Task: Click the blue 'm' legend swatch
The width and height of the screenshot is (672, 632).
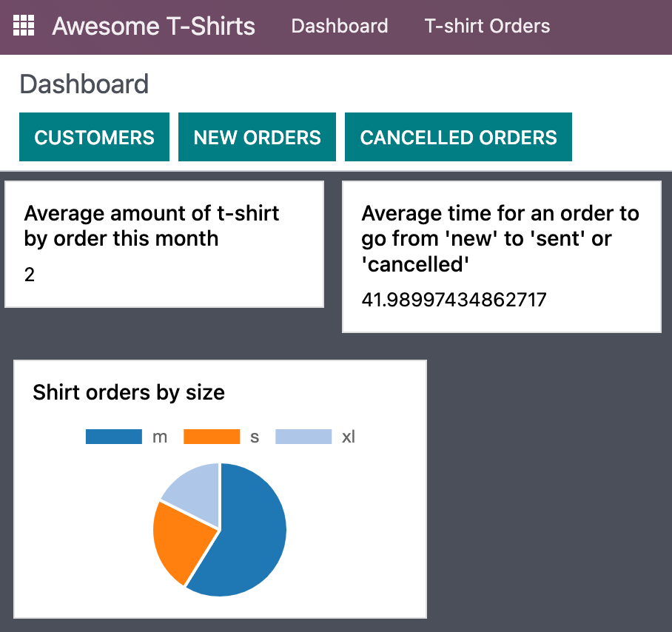Action: (113, 437)
